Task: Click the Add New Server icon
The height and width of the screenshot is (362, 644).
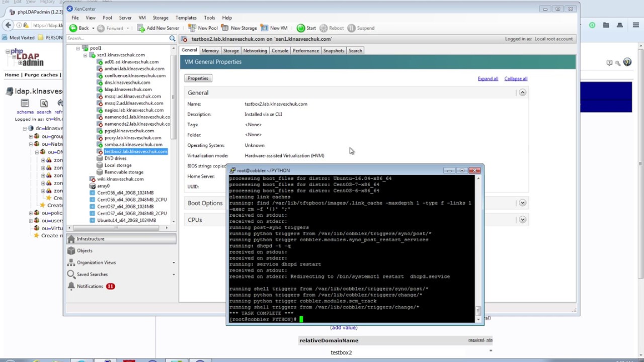Action: pyautogui.click(x=141, y=28)
